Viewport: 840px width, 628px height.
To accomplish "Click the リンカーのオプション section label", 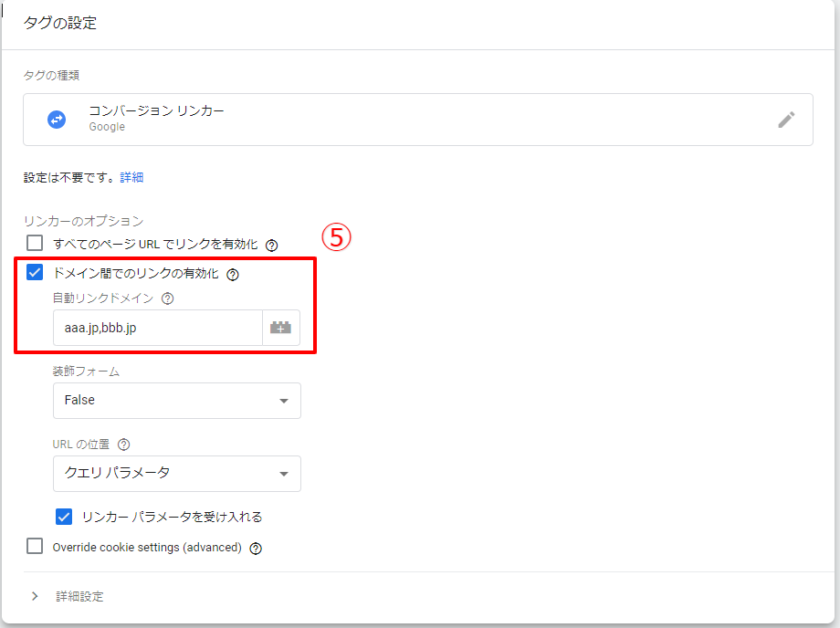I will click(x=83, y=221).
